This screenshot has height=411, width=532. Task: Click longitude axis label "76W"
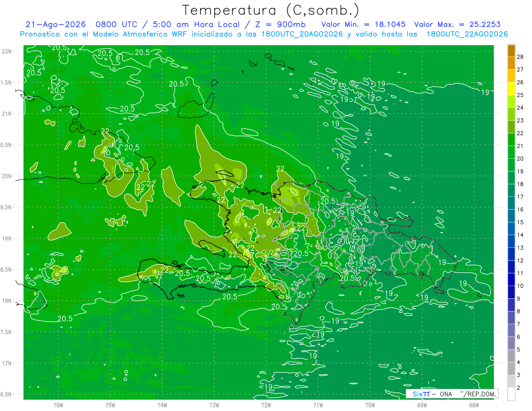tap(58, 405)
